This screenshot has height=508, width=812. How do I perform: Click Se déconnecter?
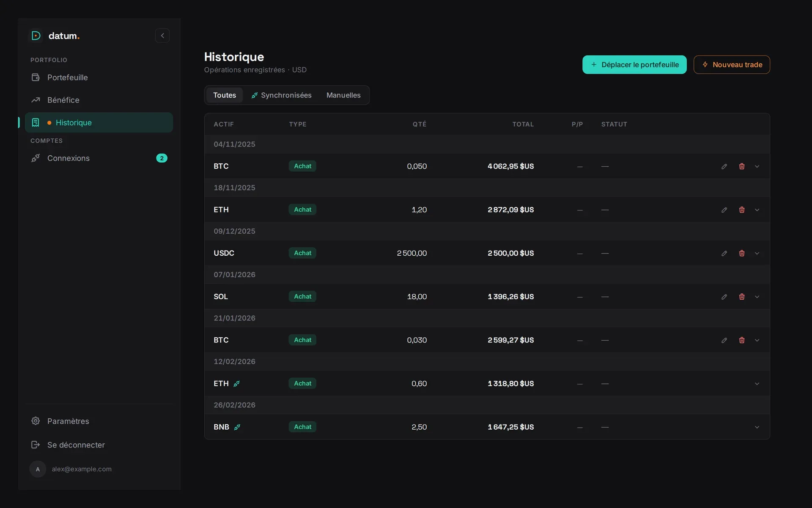coord(99,445)
